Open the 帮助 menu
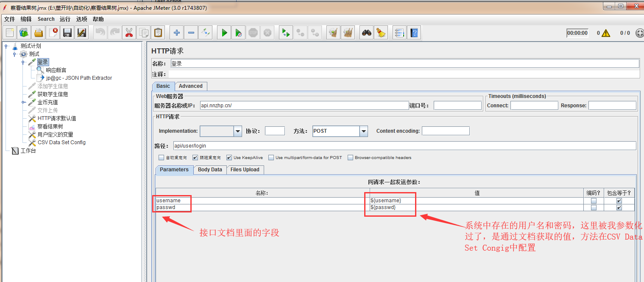Viewport: 644px width, 282px height. (98, 19)
